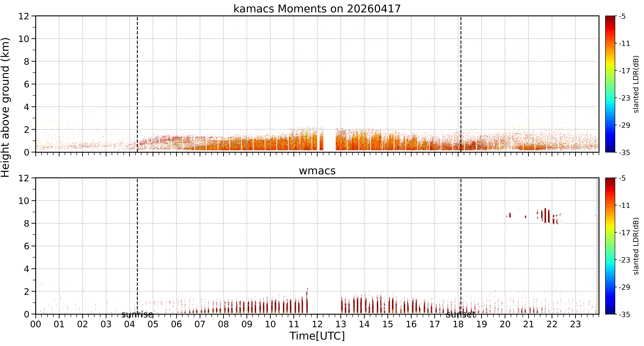Click the 23 hour tick label
The image size is (644, 346).
[x=575, y=324]
